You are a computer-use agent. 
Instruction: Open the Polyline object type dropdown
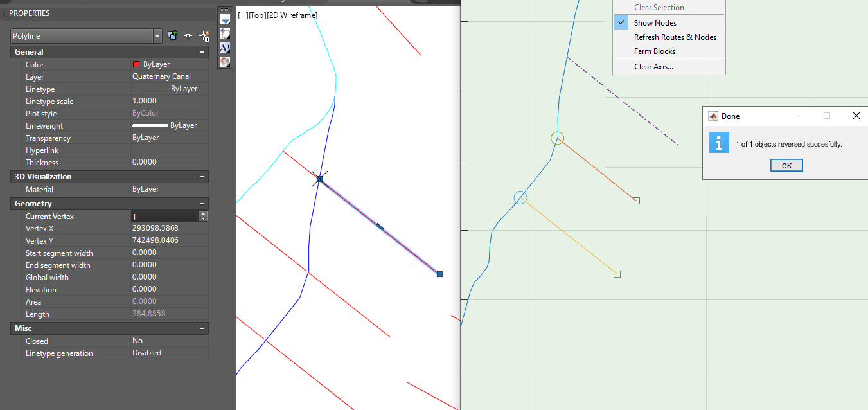pos(157,36)
